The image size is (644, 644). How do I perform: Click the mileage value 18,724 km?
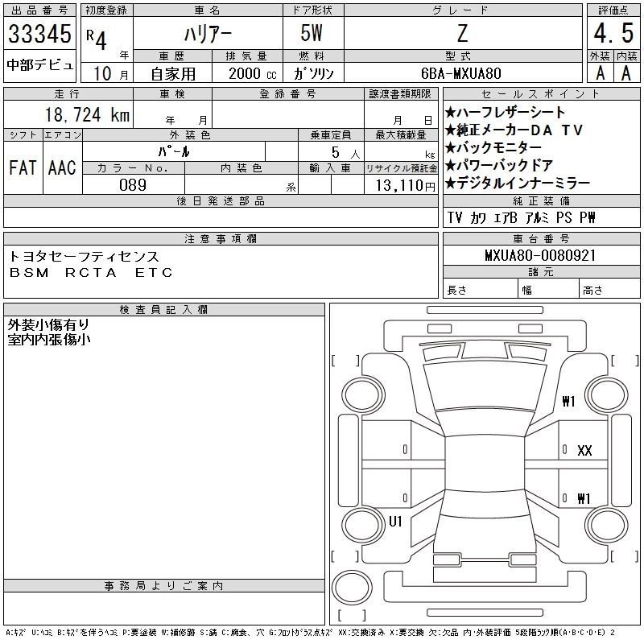pyautogui.click(x=89, y=115)
